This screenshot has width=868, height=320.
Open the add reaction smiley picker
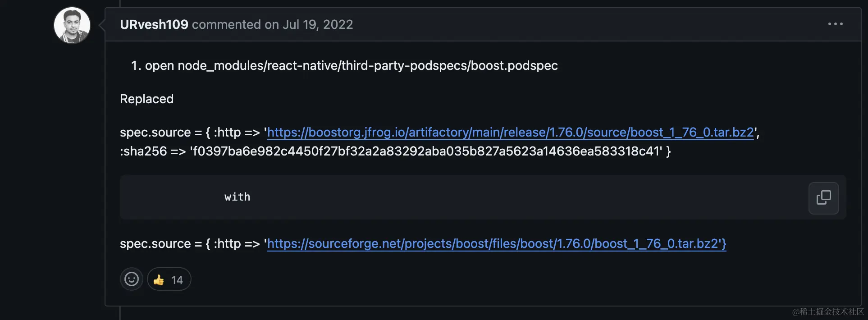pyautogui.click(x=131, y=279)
